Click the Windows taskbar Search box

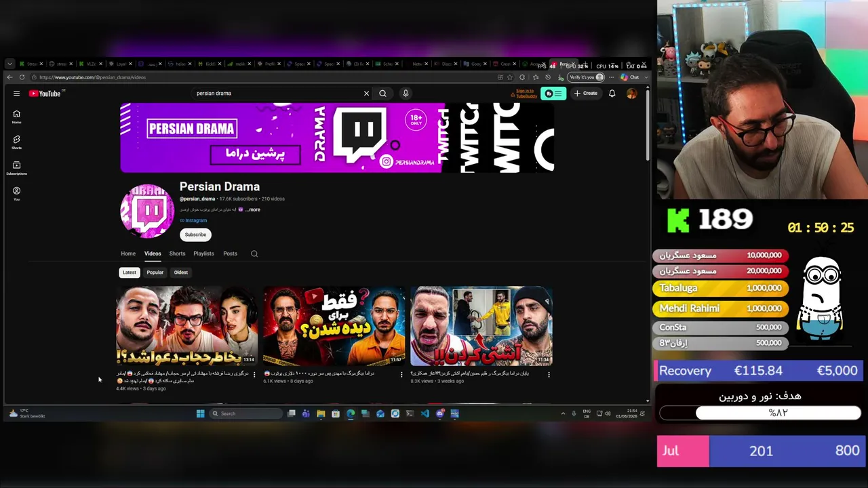pyautogui.click(x=245, y=413)
